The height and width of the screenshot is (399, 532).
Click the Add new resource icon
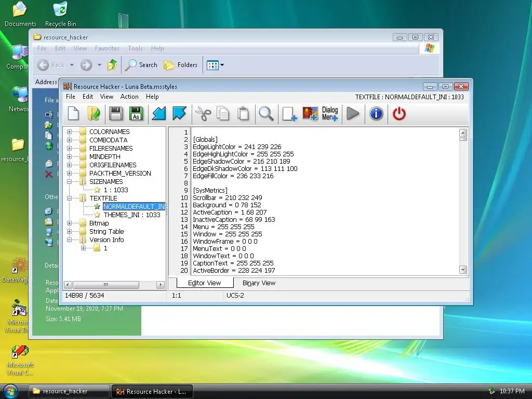(289, 114)
